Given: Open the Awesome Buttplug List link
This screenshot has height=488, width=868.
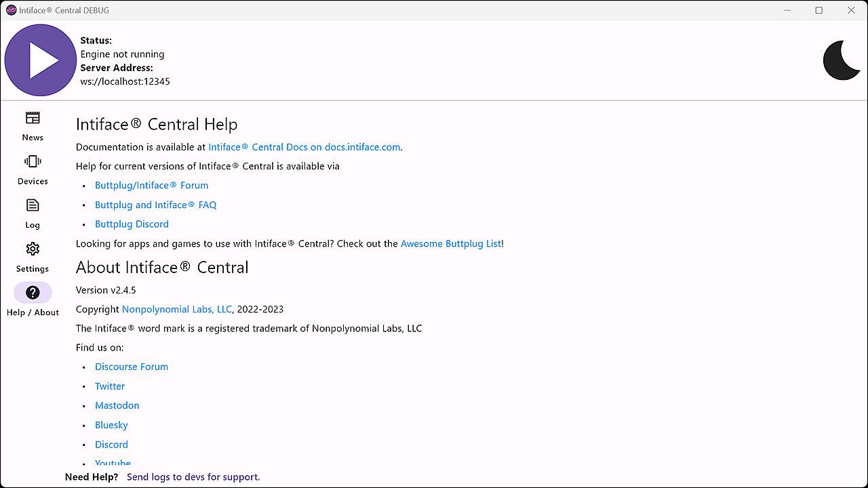Looking at the screenshot, I should (451, 243).
